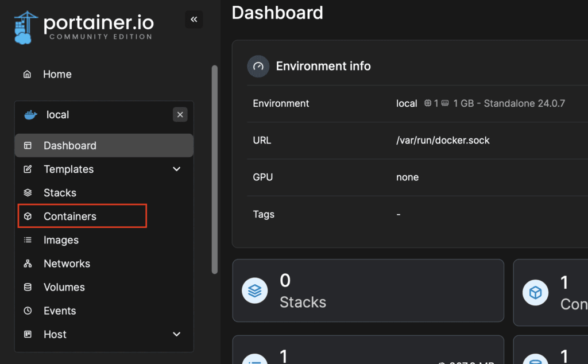Click the Portainer.io logo
This screenshot has width=588, height=364.
coord(84,26)
